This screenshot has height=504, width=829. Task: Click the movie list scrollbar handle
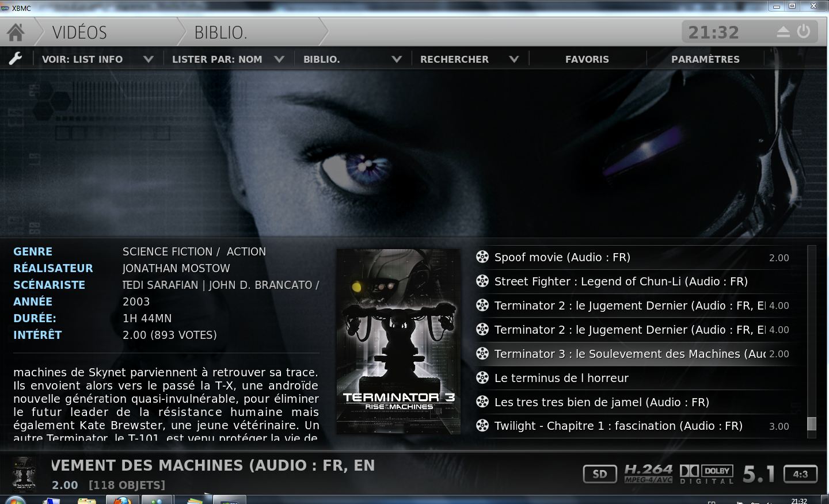tap(812, 423)
